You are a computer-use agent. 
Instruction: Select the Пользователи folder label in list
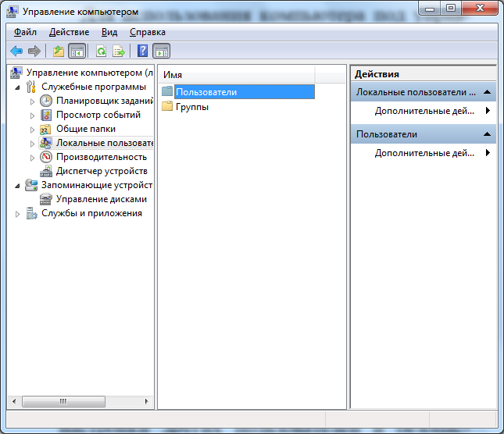[x=206, y=92]
